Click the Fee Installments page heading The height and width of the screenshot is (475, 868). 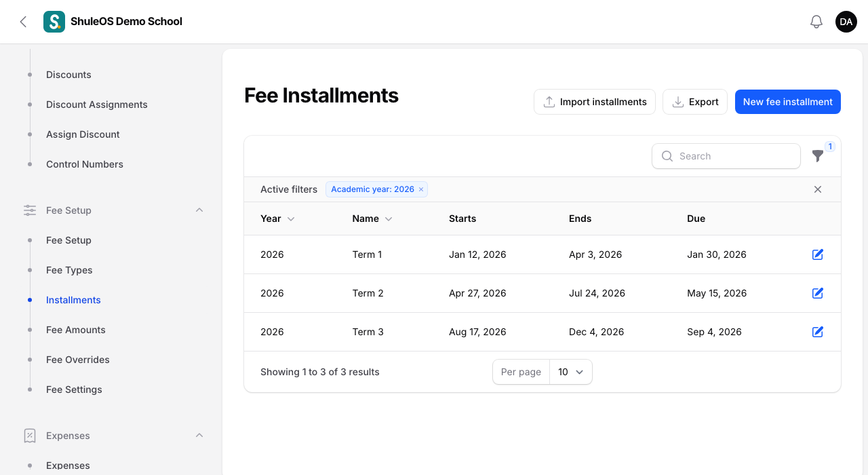pos(321,96)
